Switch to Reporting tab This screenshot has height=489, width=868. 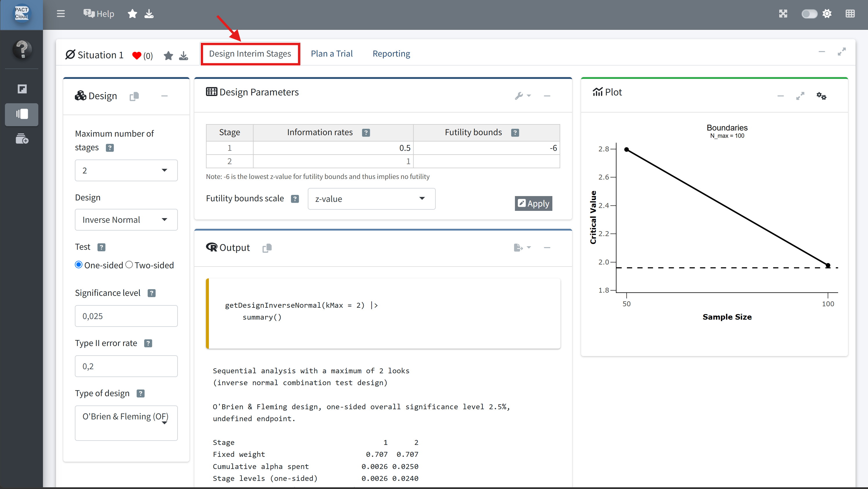click(x=391, y=54)
